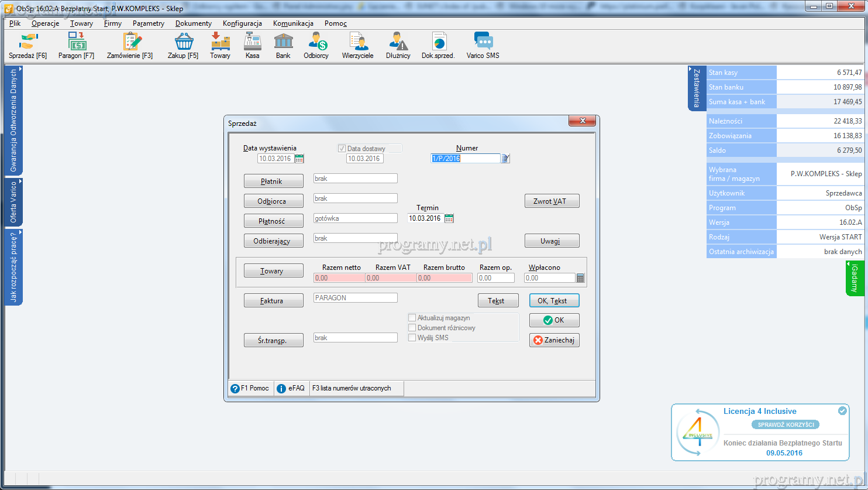Expand the Numer field dropdown

(505, 159)
